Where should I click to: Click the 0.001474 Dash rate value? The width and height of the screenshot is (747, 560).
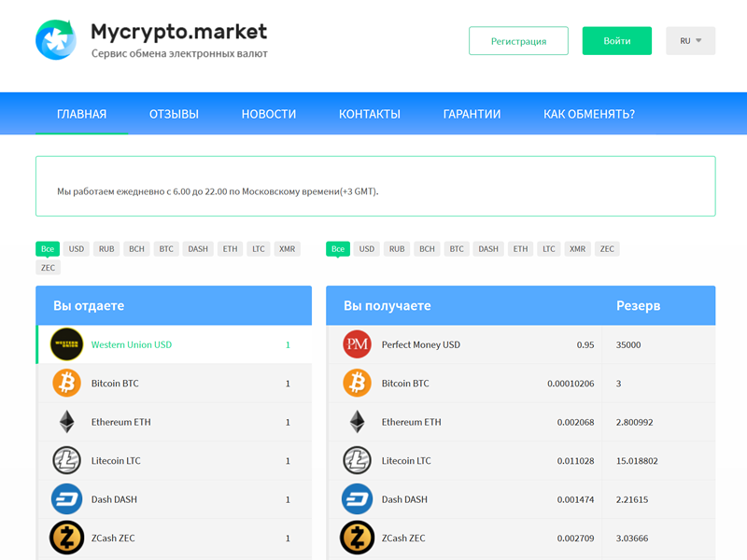pos(575,499)
